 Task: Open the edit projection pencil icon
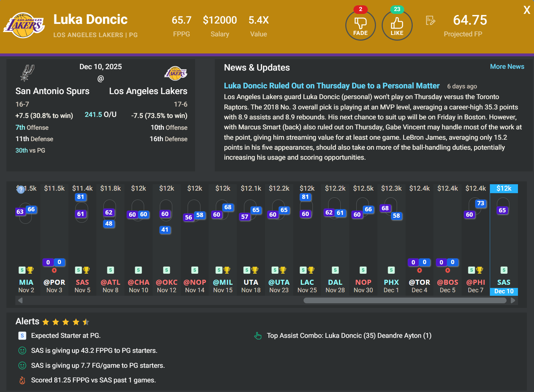point(431,21)
